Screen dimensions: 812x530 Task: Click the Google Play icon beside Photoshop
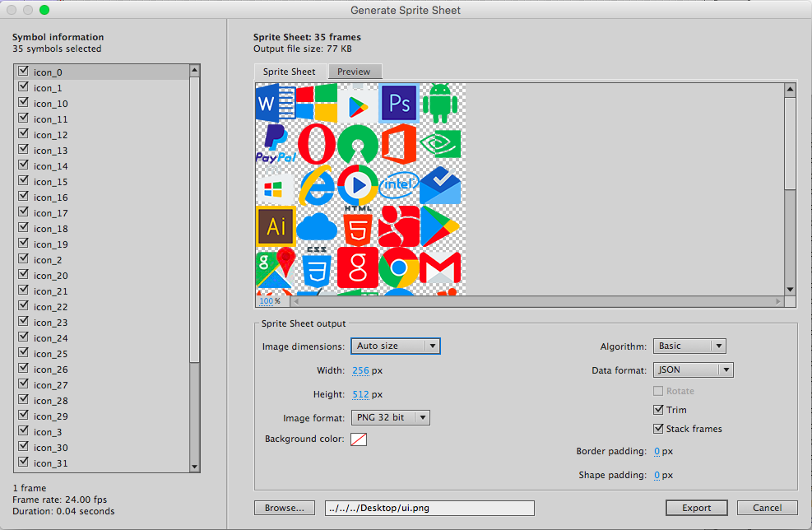[358, 106]
